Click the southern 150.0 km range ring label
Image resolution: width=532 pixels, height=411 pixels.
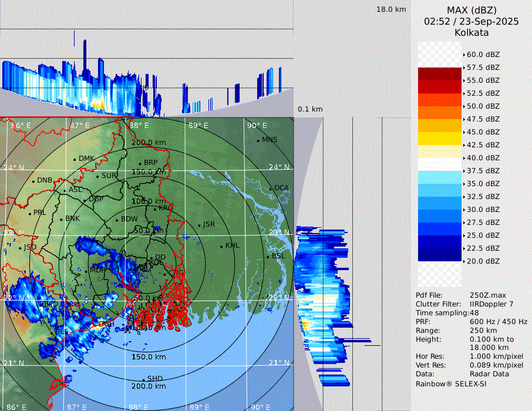[x=149, y=357]
